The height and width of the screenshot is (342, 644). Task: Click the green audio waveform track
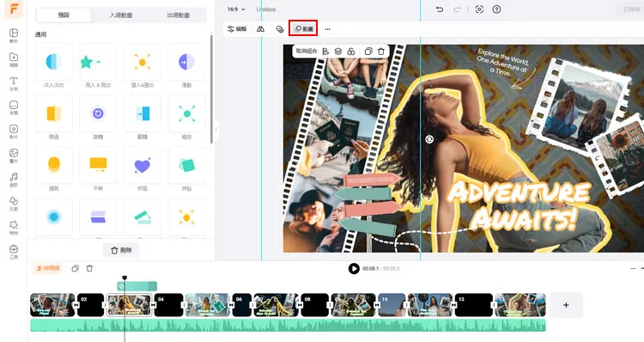point(288,325)
